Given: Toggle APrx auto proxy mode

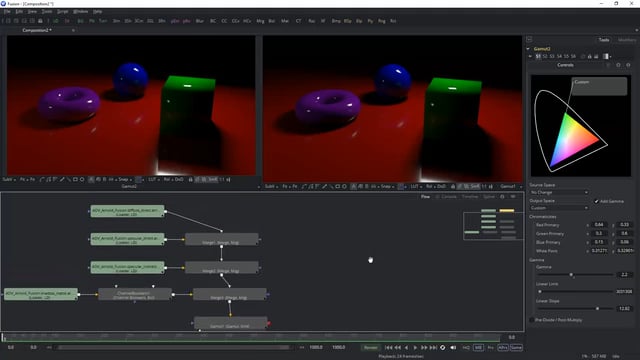Looking at the screenshot, I should [503, 347].
